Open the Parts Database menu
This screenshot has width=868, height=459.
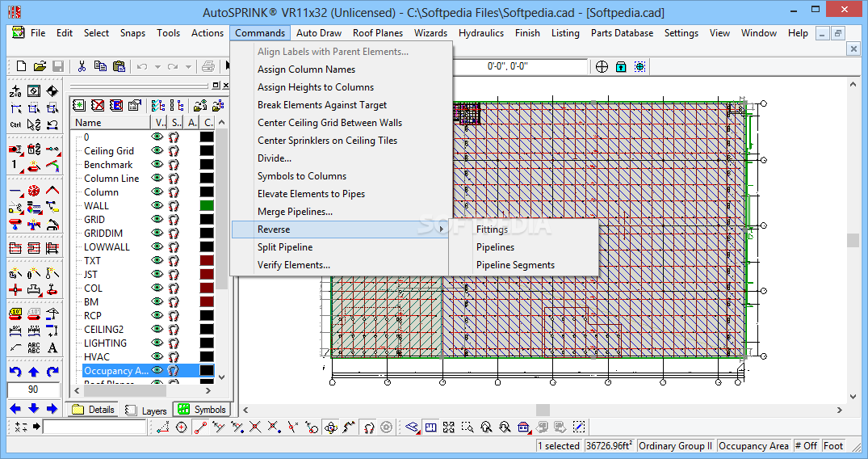[622, 32]
